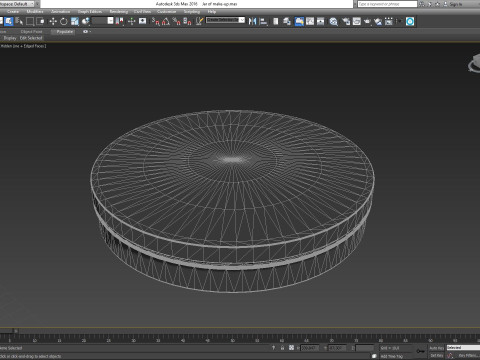This screenshot has height=360, width=480.
Task: Toggle Keyboard Shortcut Override
Action: pos(142,21)
